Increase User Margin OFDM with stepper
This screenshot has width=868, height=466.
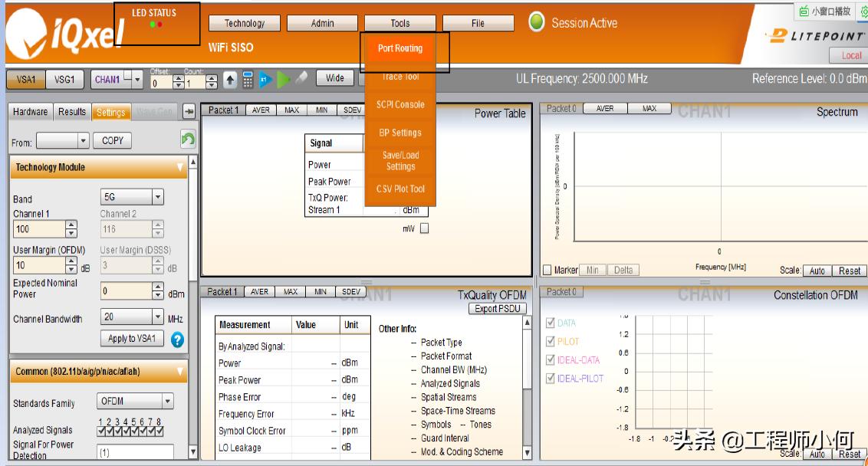pos(71,261)
